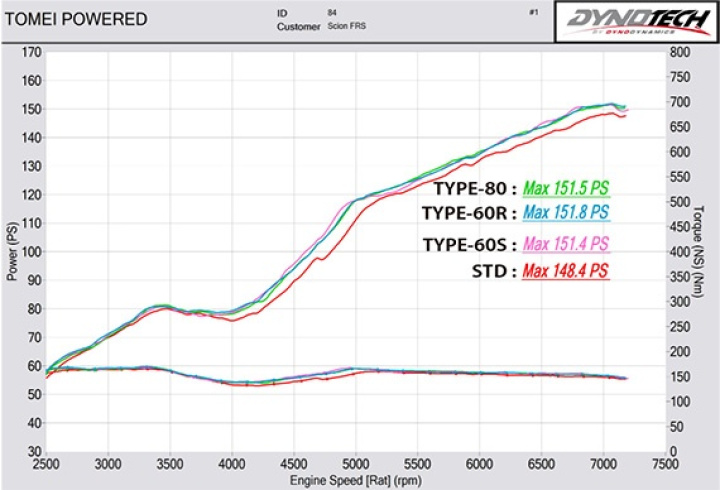Click the blue Max 151.8 PS value
The image size is (720, 490).
[566, 212]
